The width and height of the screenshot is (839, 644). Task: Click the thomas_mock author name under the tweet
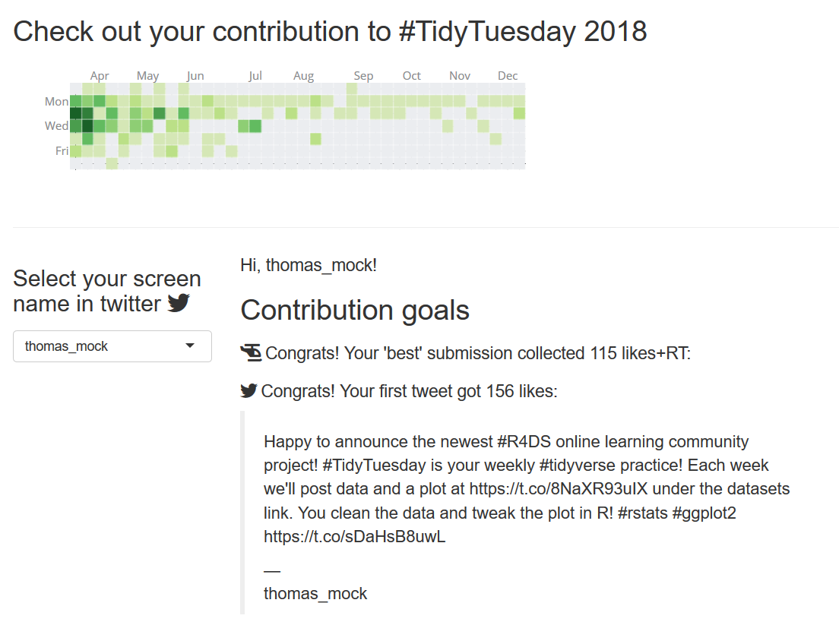tap(315, 594)
